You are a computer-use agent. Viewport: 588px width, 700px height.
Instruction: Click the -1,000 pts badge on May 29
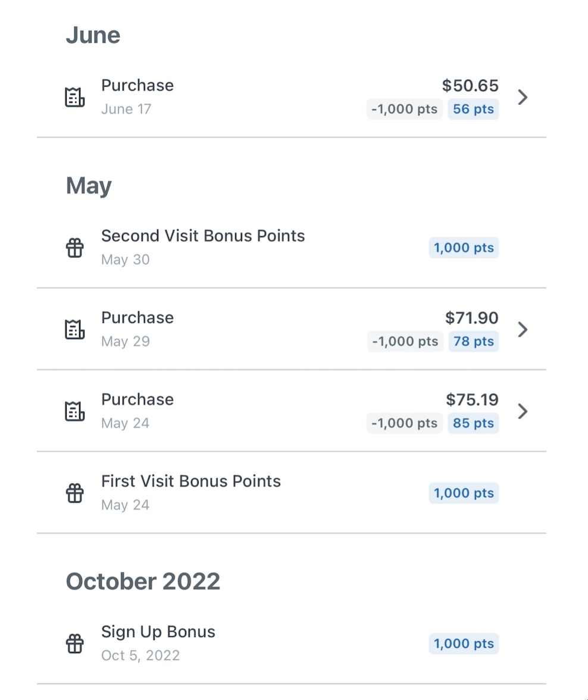(x=405, y=342)
